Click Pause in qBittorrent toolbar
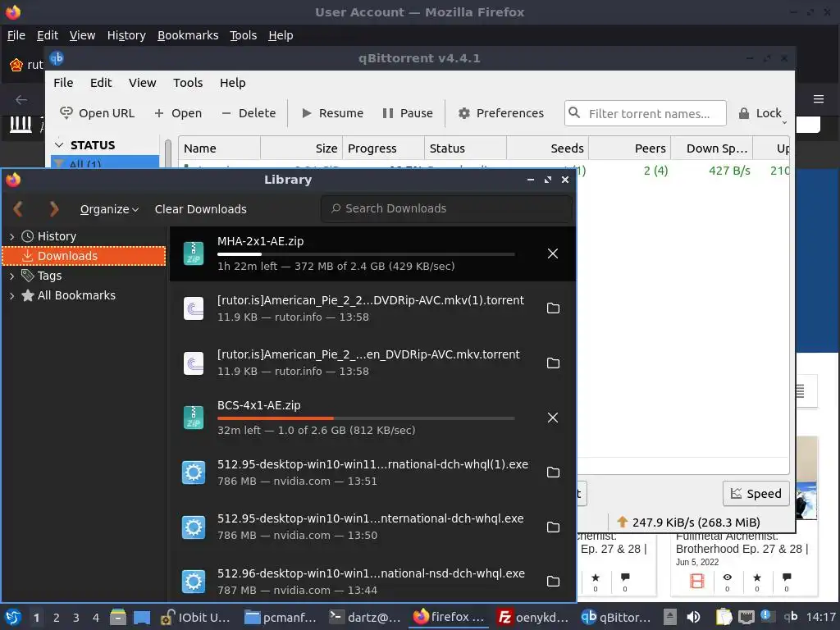This screenshot has width=840, height=630. (x=408, y=113)
